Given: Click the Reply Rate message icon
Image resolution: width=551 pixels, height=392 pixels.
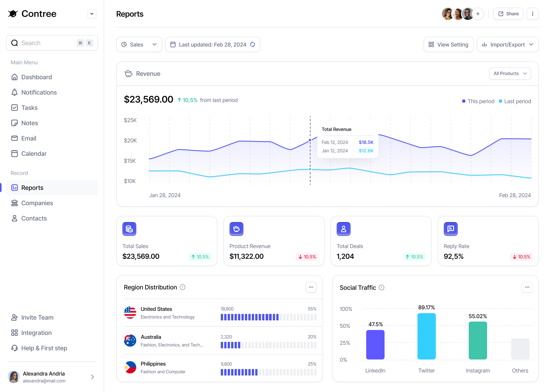Looking at the screenshot, I should click(x=451, y=229).
